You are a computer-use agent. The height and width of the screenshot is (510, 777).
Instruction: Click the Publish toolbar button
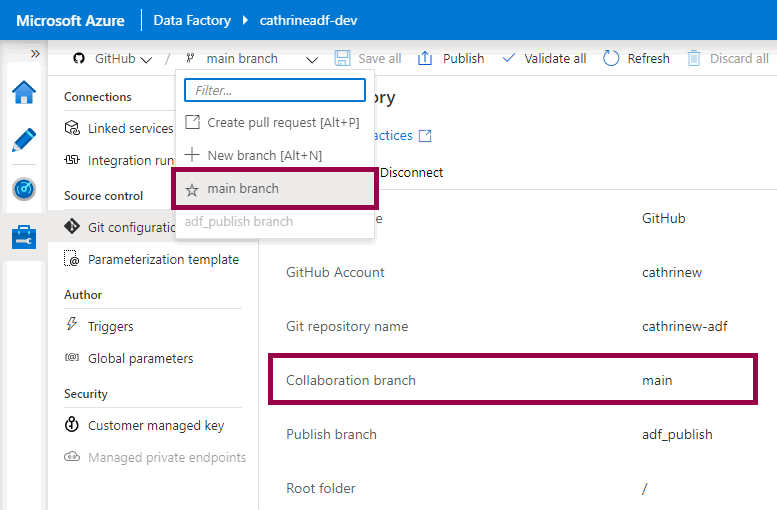click(451, 59)
